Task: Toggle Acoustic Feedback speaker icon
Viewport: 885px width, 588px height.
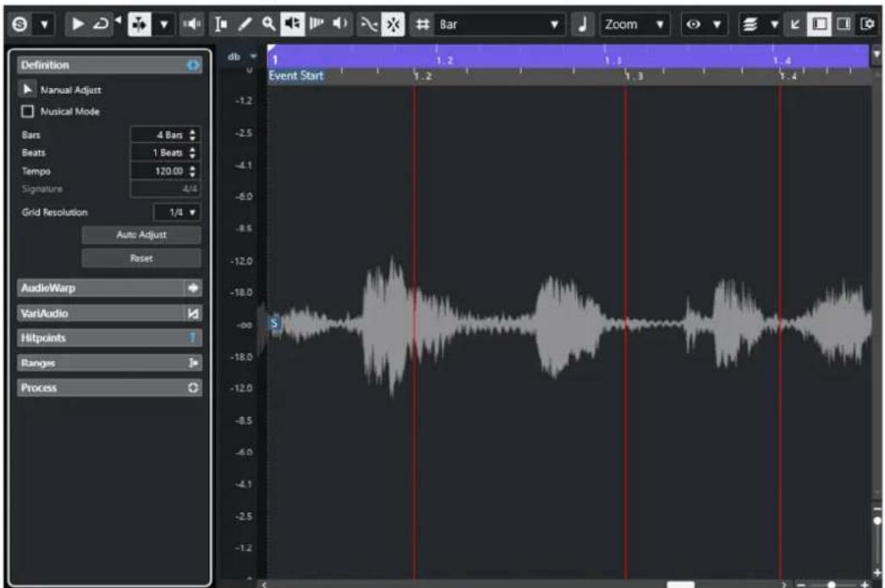Action: point(192,25)
